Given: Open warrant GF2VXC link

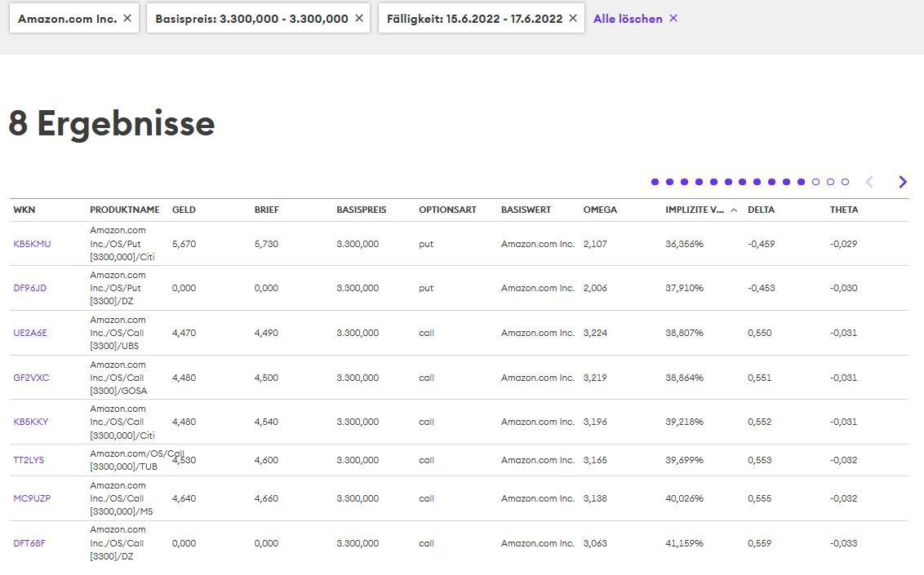Looking at the screenshot, I should coord(31,378).
